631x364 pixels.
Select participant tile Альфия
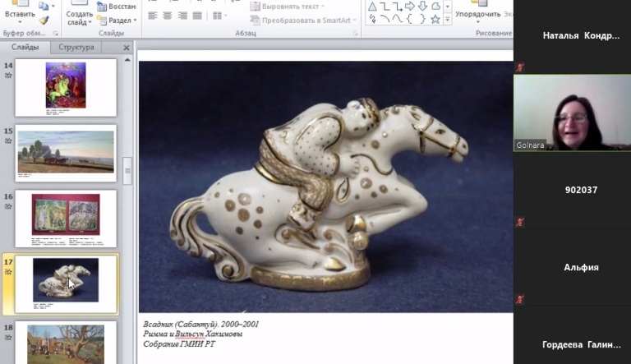[572, 267]
